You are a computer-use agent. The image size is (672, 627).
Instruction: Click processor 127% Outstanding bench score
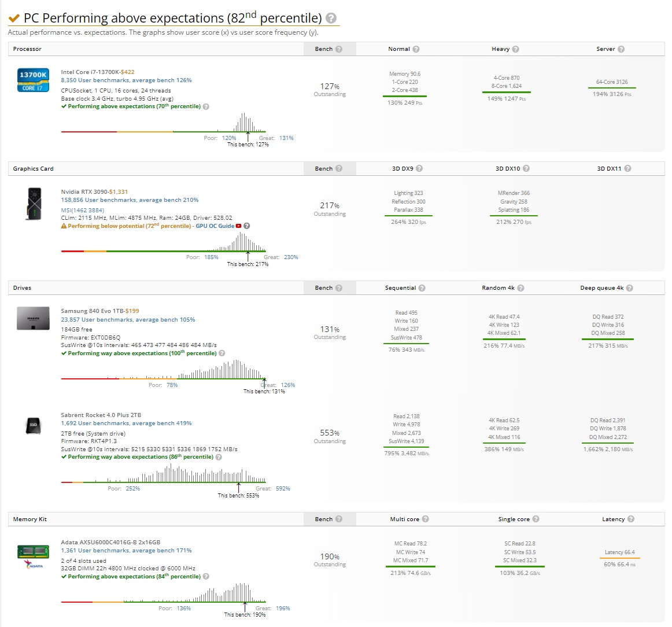(x=330, y=90)
